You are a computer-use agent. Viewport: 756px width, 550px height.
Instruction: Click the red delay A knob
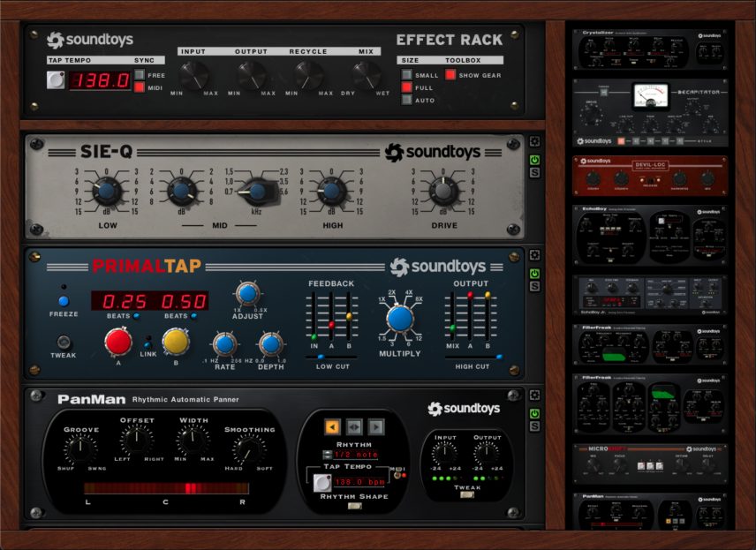click(x=118, y=342)
